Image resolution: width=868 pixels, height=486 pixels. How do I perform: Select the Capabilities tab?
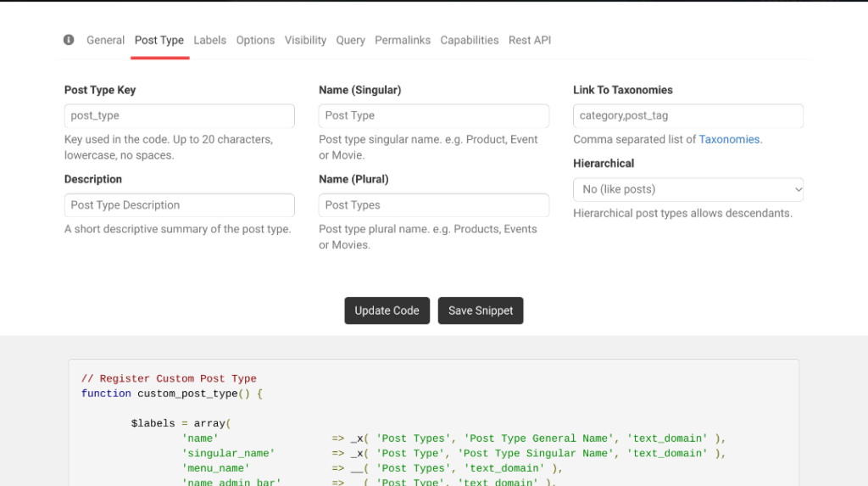point(469,40)
